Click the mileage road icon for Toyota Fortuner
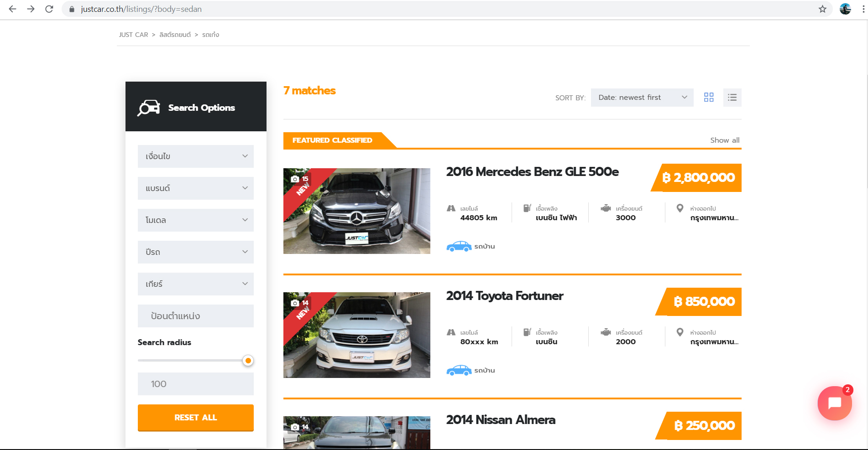868x450 pixels. click(451, 332)
